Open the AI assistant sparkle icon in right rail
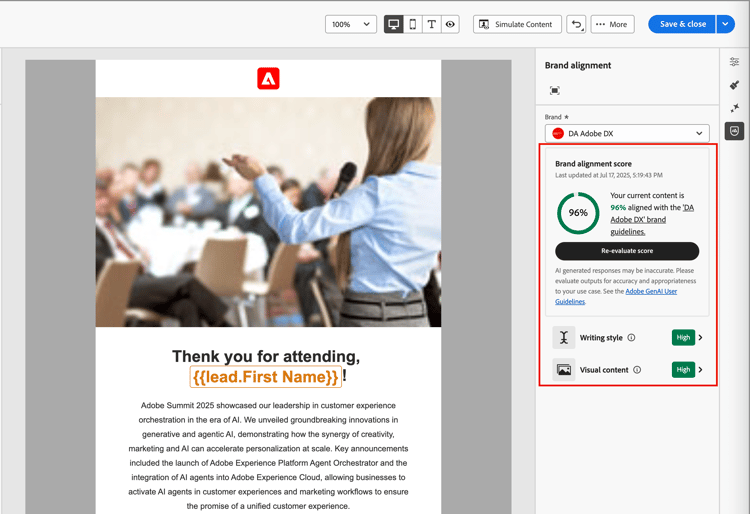 coord(734,108)
